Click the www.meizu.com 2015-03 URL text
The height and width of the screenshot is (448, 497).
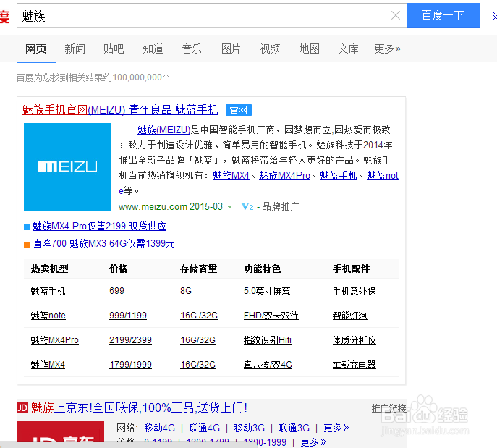tap(171, 207)
